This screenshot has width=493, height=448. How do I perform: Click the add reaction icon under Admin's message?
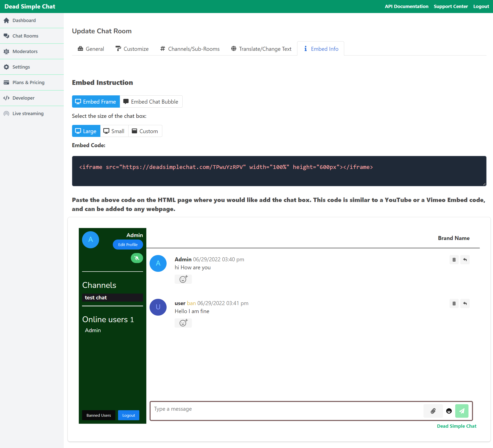[183, 279]
